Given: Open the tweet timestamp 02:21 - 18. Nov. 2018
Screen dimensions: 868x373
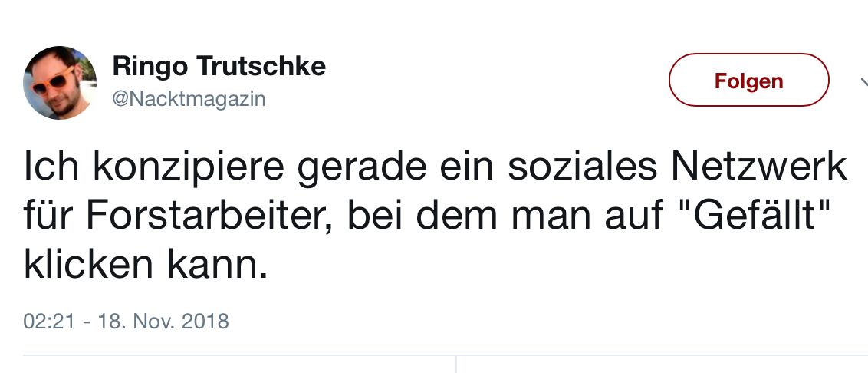Looking at the screenshot, I should click(x=127, y=320).
